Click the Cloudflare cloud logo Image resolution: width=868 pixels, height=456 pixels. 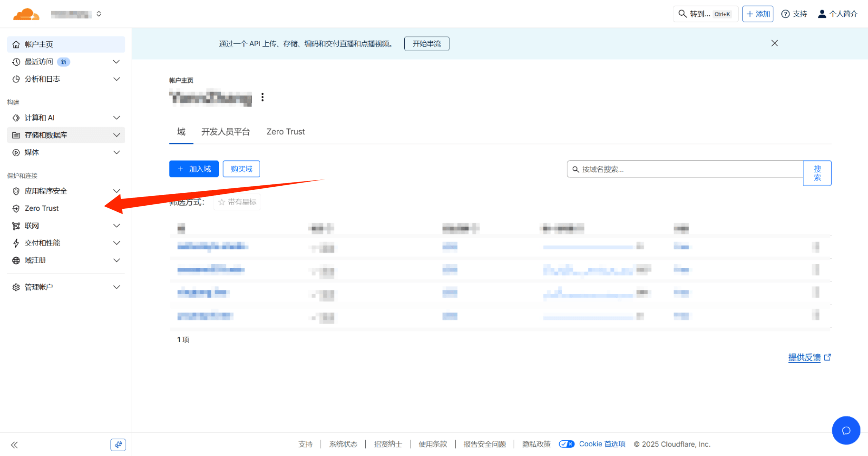pyautogui.click(x=26, y=14)
